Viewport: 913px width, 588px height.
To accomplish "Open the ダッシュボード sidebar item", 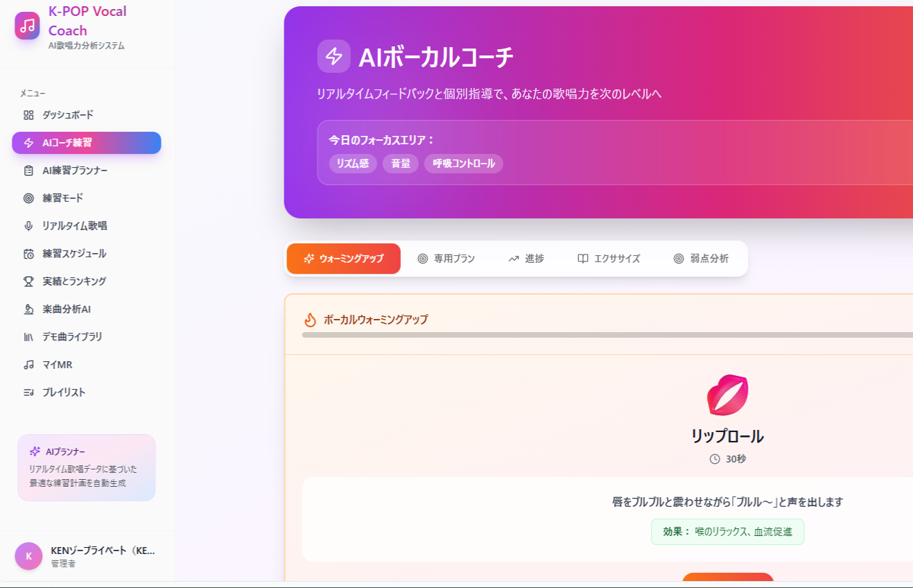I will (x=67, y=115).
